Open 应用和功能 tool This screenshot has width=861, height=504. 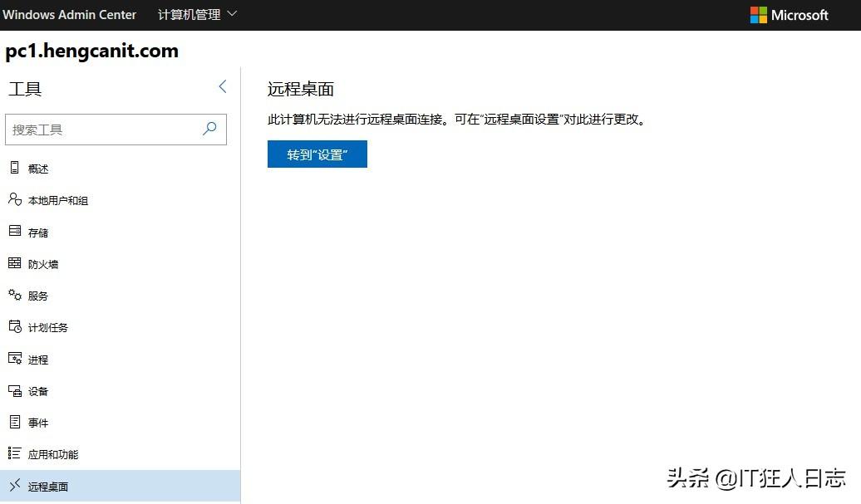pos(121,454)
